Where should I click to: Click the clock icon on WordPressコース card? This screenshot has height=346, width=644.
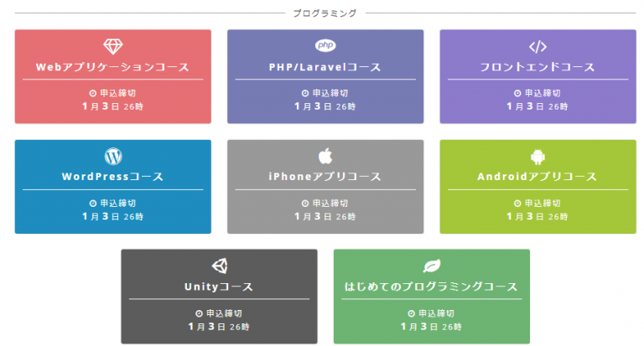pyautogui.click(x=93, y=204)
